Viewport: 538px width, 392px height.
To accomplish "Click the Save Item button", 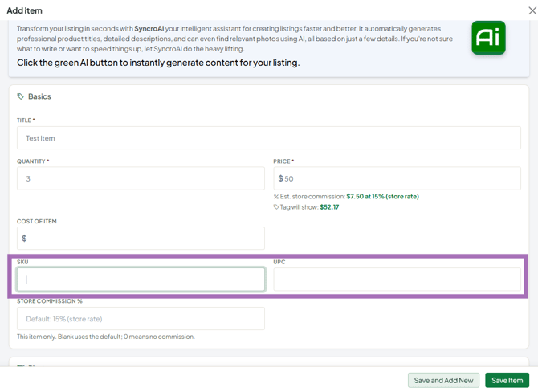I will [507, 380].
